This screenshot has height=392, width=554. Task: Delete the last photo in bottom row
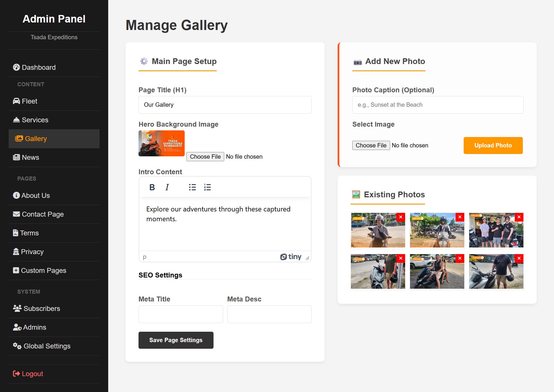click(x=519, y=258)
